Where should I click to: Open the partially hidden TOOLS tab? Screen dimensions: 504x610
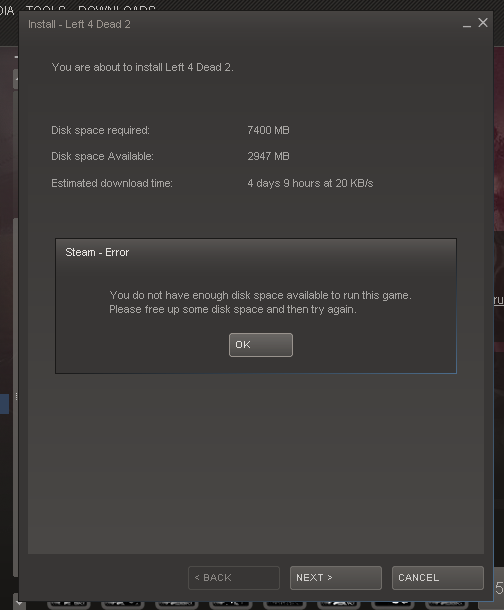pyautogui.click(x=46, y=8)
